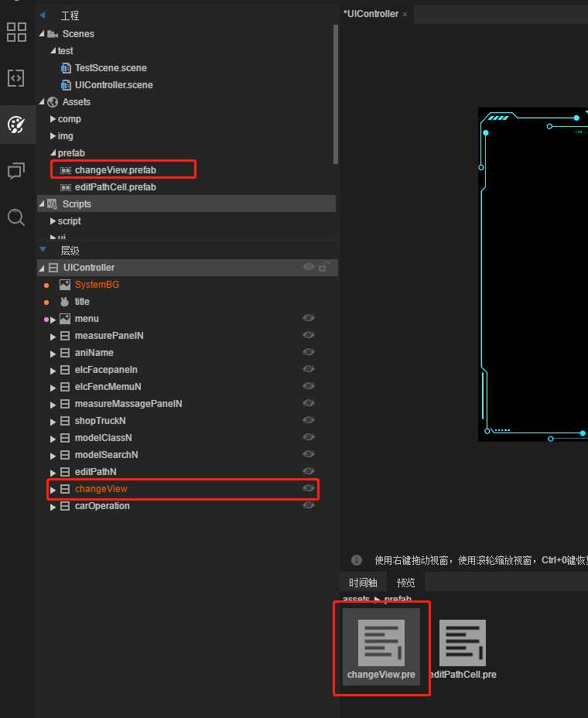The width and height of the screenshot is (588, 718).
Task: Select editPathCell.prefab in project tree
Action: point(115,186)
